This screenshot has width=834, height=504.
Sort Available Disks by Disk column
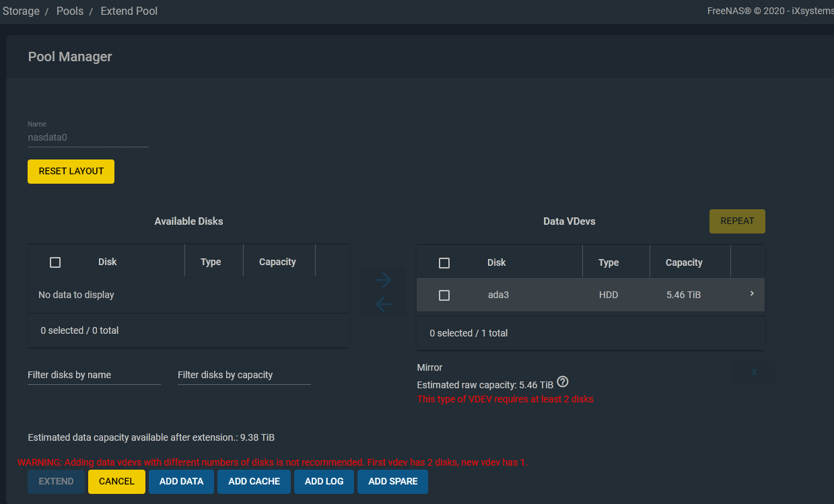pyautogui.click(x=107, y=262)
